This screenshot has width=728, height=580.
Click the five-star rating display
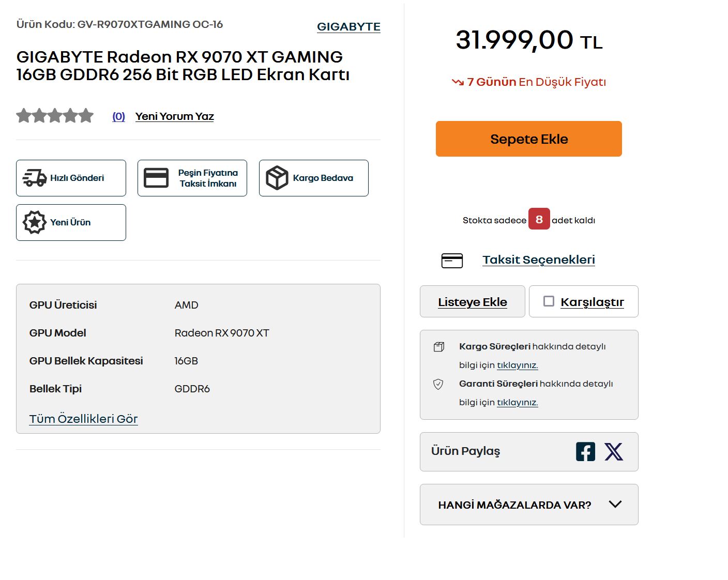coord(55,116)
